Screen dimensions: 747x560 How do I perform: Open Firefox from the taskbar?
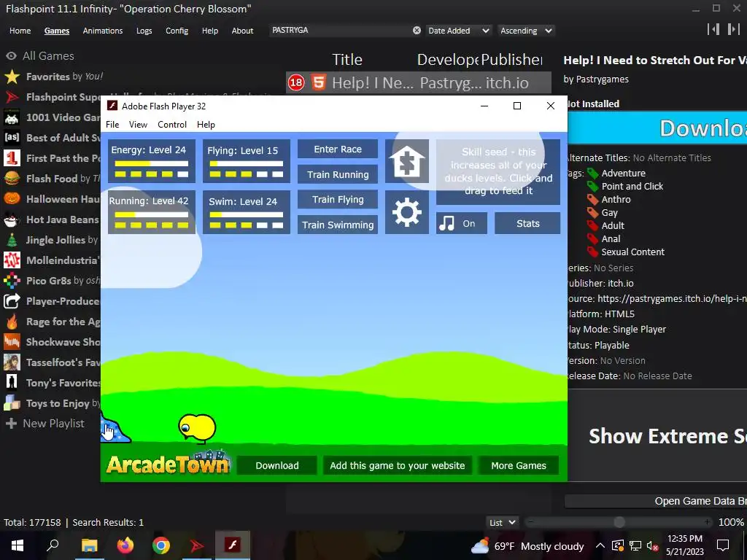tap(125, 545)
